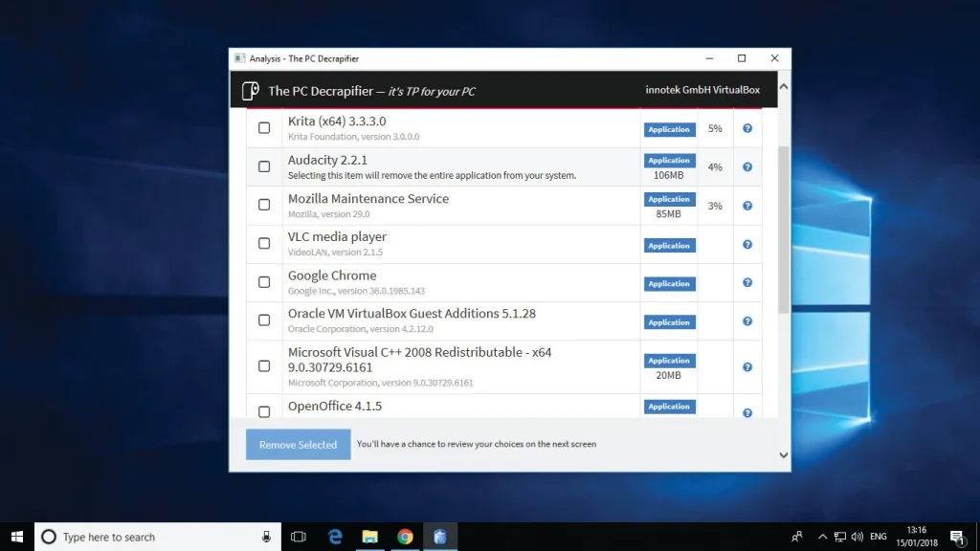Open help info for Mozilla Maintenance Service
The height and width of the screenshot is (551, 980).
tap(746, 206)
